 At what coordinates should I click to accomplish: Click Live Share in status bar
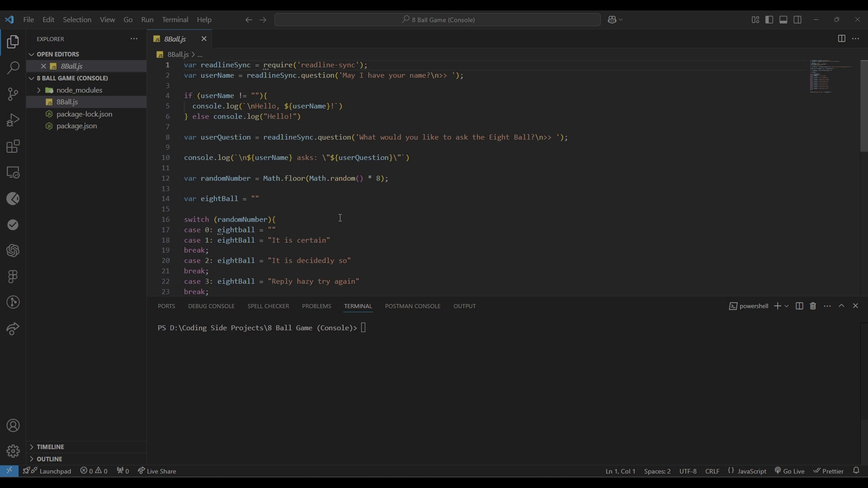coord(157,471)
